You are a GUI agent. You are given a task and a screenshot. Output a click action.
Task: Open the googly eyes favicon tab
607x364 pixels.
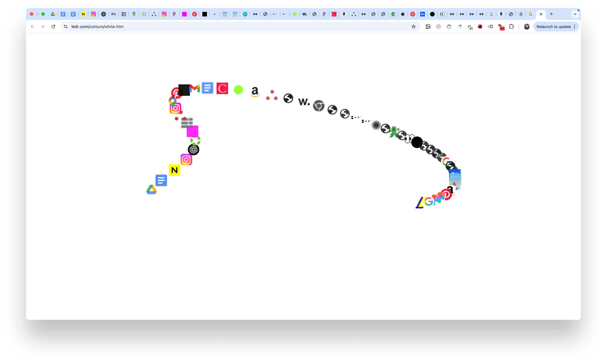click(x=442, y=14)
